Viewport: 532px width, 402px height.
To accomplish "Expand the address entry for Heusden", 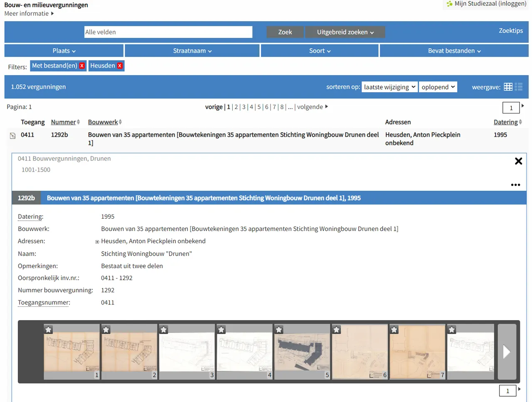I will pyautogui.click(x=97, y=242).
